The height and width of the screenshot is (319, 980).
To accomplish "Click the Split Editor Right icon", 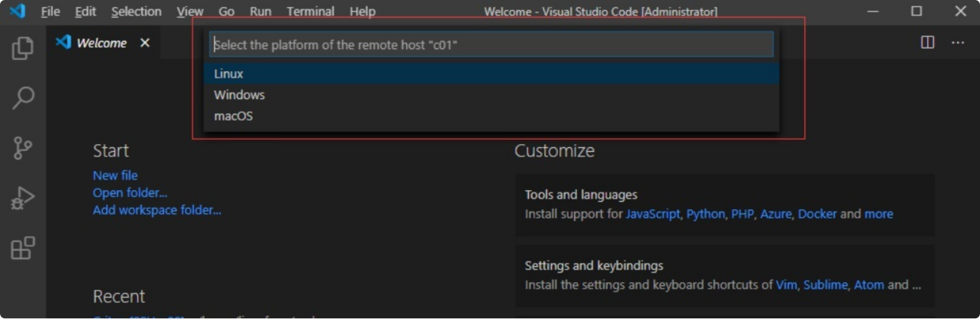I will [x=927, y=43].
